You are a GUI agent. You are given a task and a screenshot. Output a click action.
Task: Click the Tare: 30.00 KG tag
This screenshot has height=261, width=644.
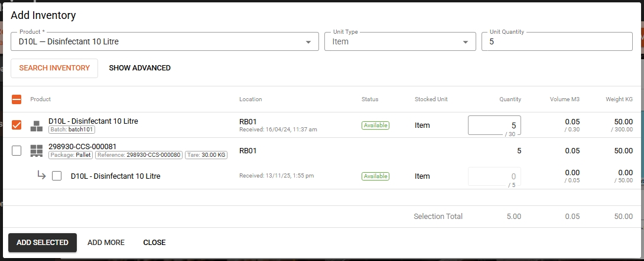(x=206, y=155)
